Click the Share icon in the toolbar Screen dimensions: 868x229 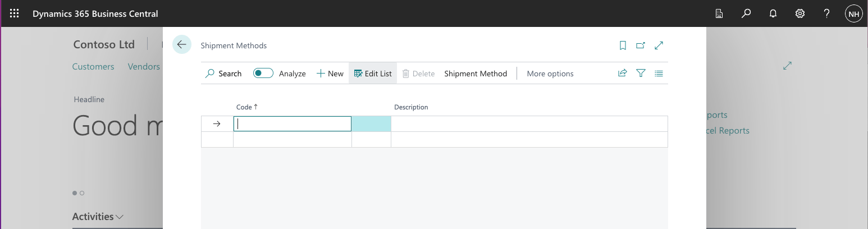622,73
